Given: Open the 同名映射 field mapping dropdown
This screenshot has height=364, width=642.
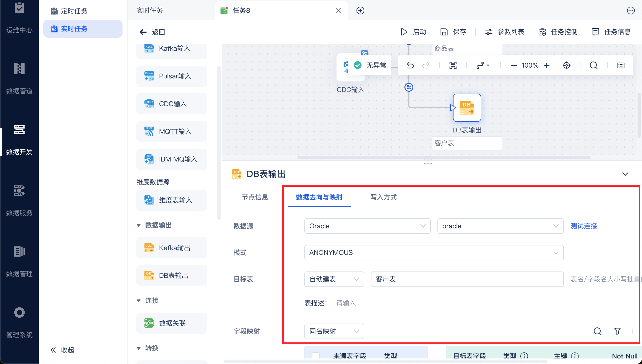Looking at the screenshot, I should (334, 331).
